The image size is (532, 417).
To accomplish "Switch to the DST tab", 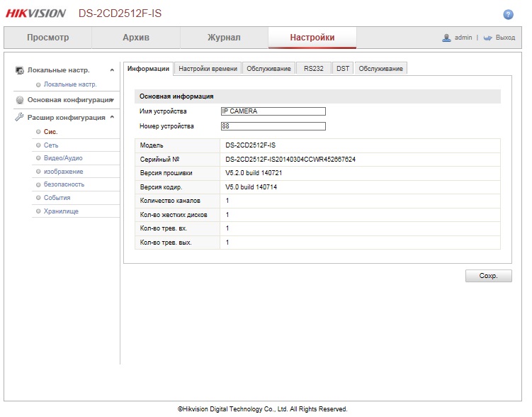I will [343, 69].
